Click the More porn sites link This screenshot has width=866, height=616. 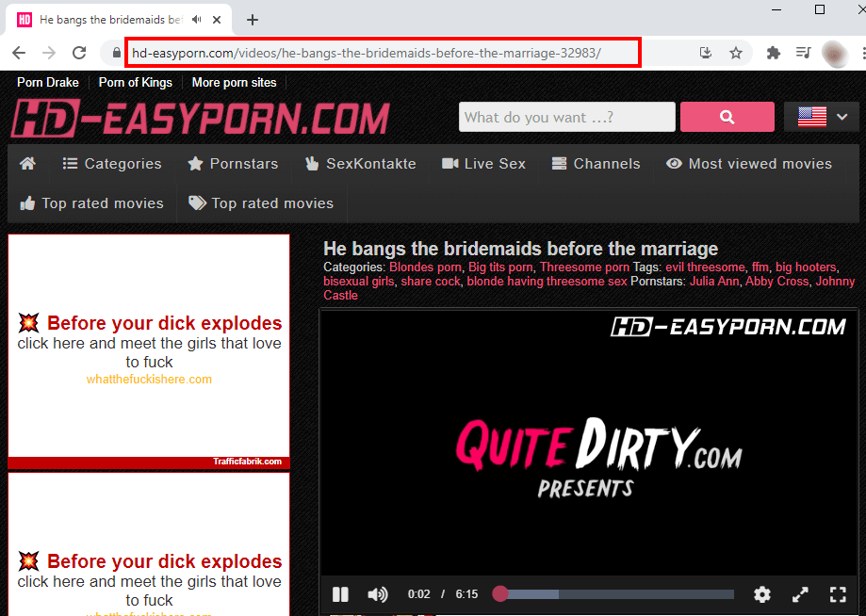pyautogui.click(x=235, y=82)
